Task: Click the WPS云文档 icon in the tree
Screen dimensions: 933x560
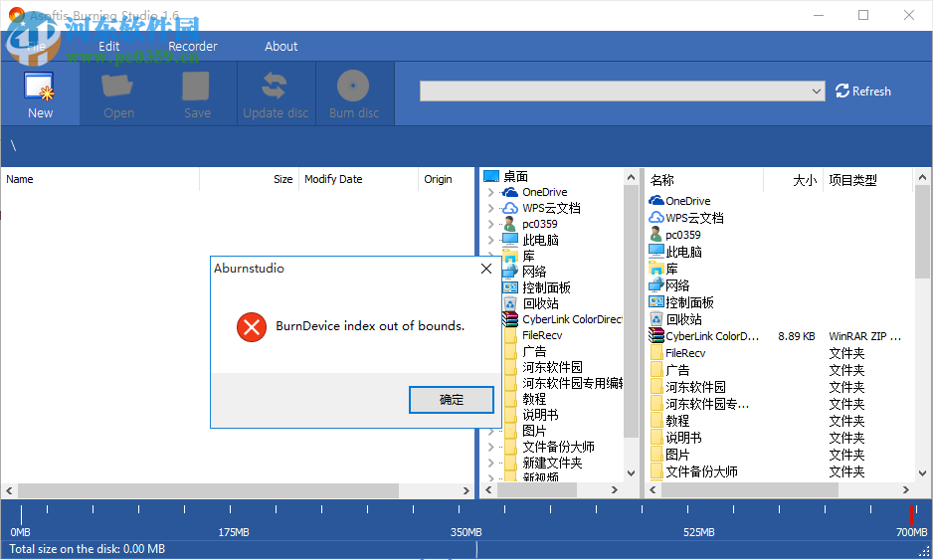Action: pos(510,208)
